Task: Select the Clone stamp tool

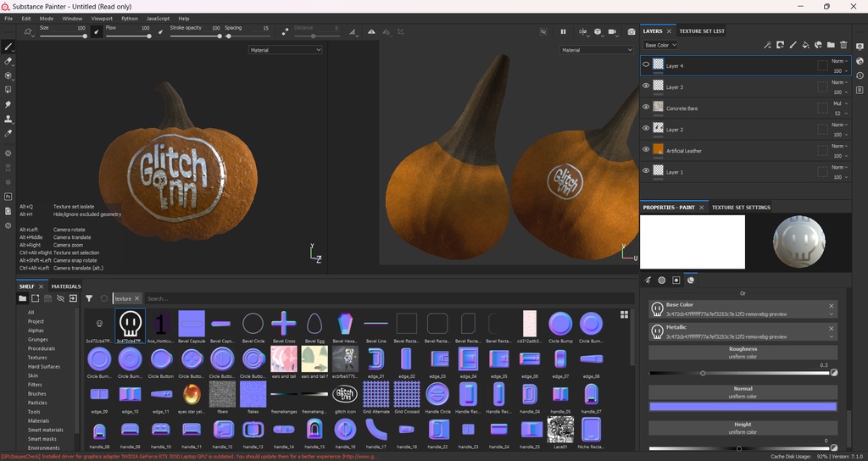Action: click(x=8, y=119)
